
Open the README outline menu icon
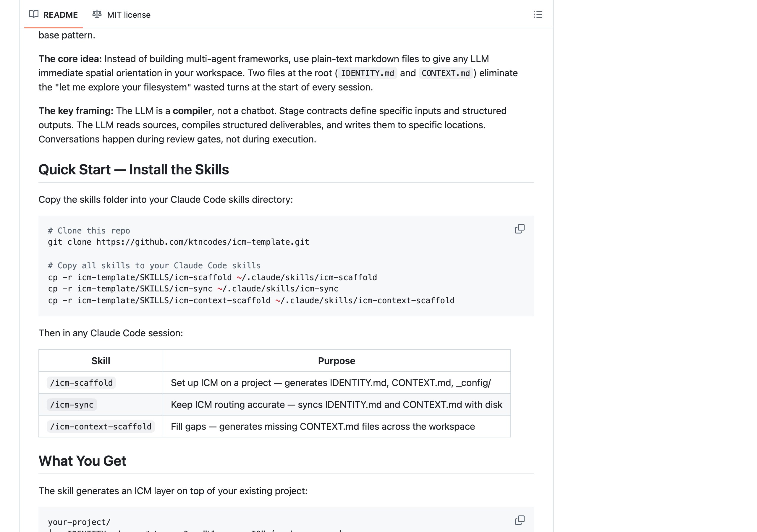pos(538,14)
